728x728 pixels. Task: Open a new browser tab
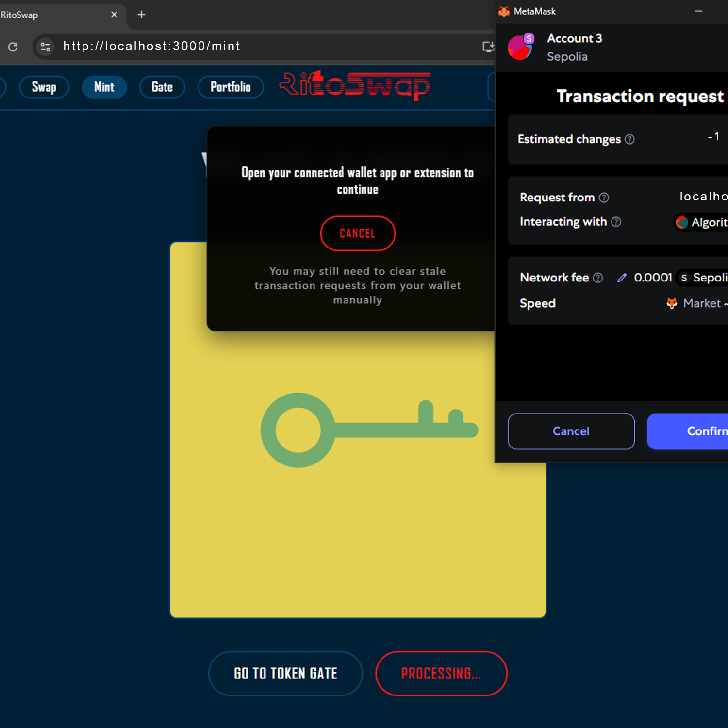click(x=141, y=15)
